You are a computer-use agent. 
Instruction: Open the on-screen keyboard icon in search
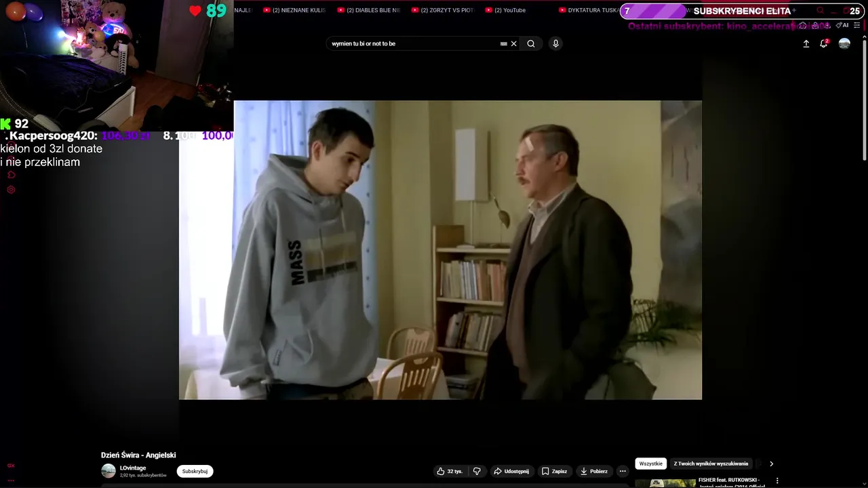504,43
